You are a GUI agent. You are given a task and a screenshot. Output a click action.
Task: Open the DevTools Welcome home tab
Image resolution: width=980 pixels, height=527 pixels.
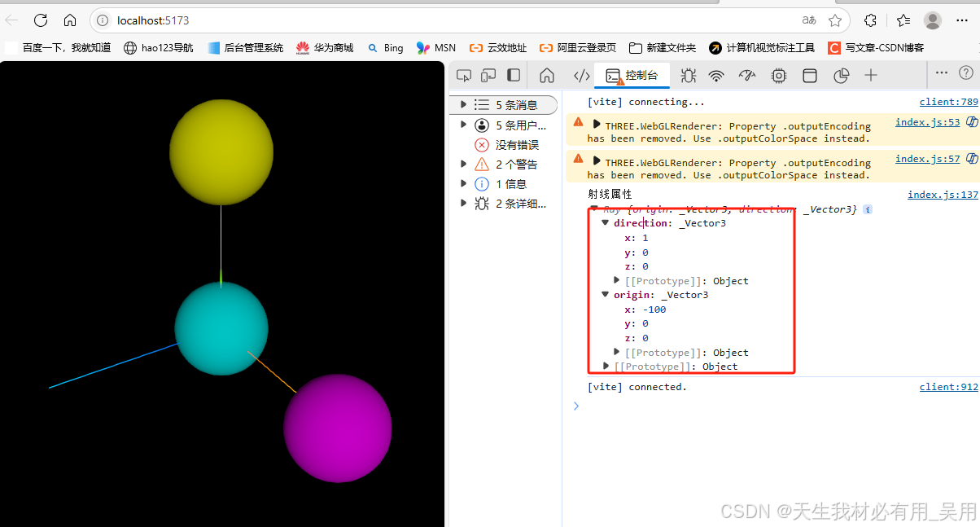[x=547, y=76]
